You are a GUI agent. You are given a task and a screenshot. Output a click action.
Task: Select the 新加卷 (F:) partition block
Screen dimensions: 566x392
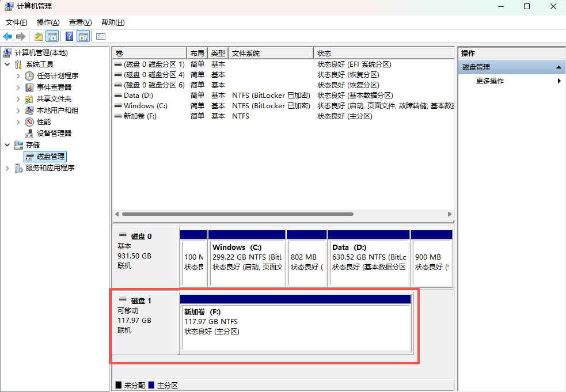coord(295,327)
